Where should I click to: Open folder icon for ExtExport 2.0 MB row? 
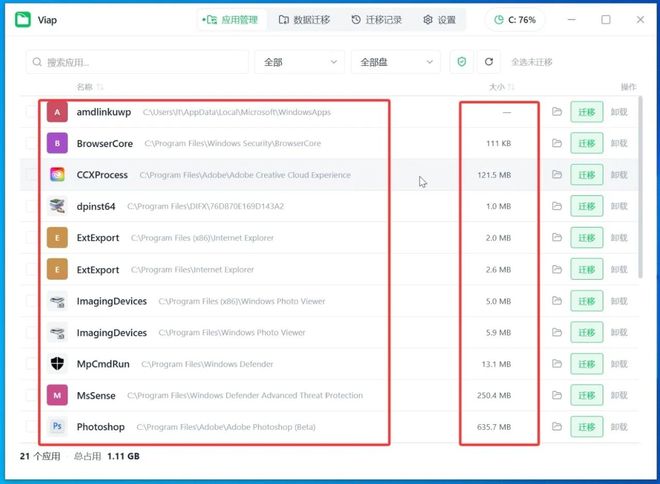(557, 238)
